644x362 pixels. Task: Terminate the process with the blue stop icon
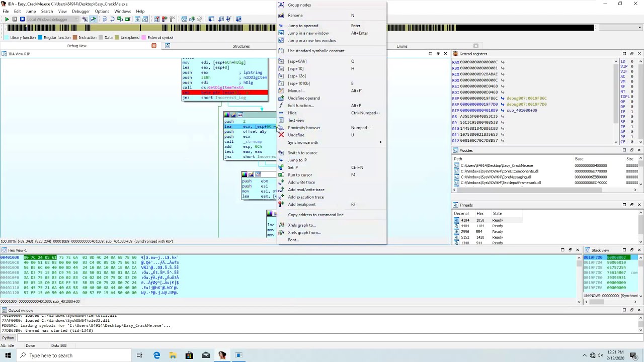[x=22, y=19]
